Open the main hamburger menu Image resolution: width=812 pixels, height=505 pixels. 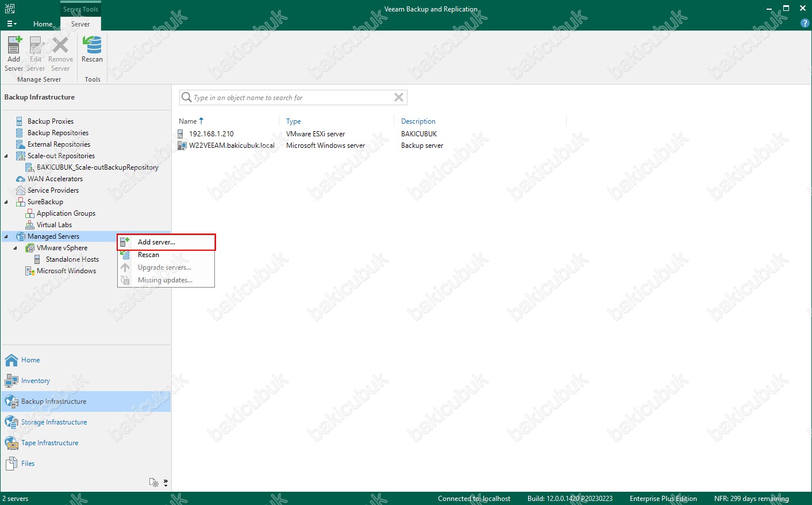(x=11, y=24)
